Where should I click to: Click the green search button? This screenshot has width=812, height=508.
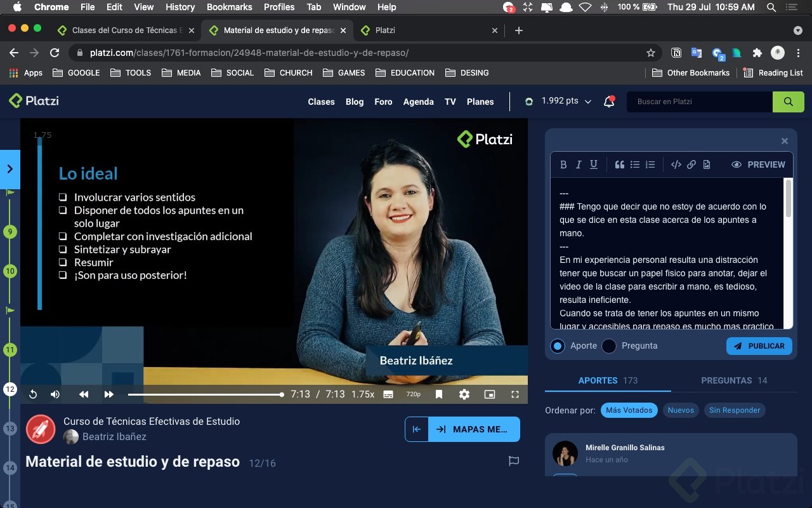pos(789,102)
